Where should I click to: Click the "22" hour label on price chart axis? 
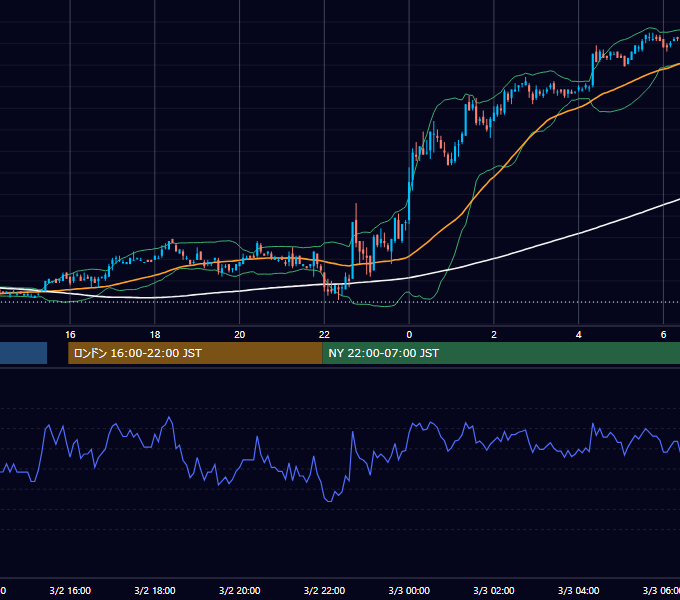(324, 335)
